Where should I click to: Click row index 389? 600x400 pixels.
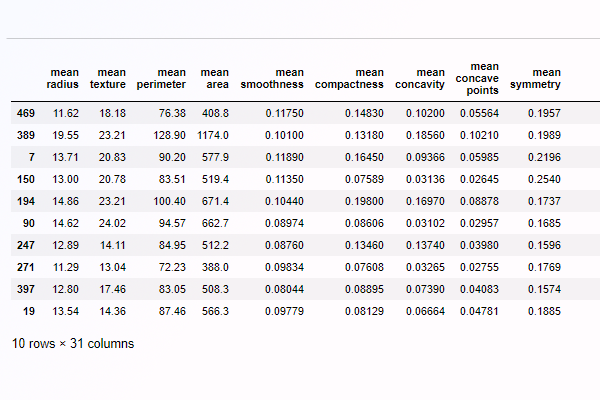pos(27,135)
